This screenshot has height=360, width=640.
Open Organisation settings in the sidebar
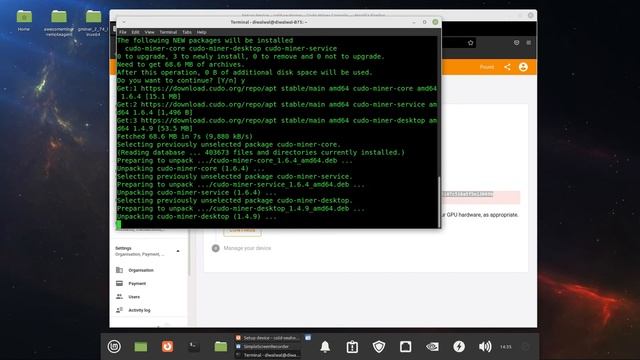coord(141,270)
